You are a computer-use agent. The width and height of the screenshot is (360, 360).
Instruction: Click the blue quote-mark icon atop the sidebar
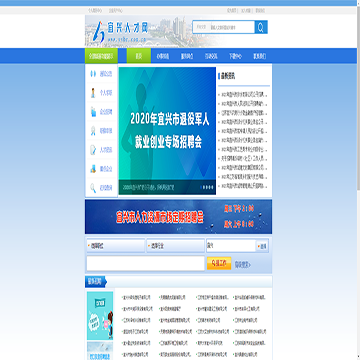click(x=93, y=74)
